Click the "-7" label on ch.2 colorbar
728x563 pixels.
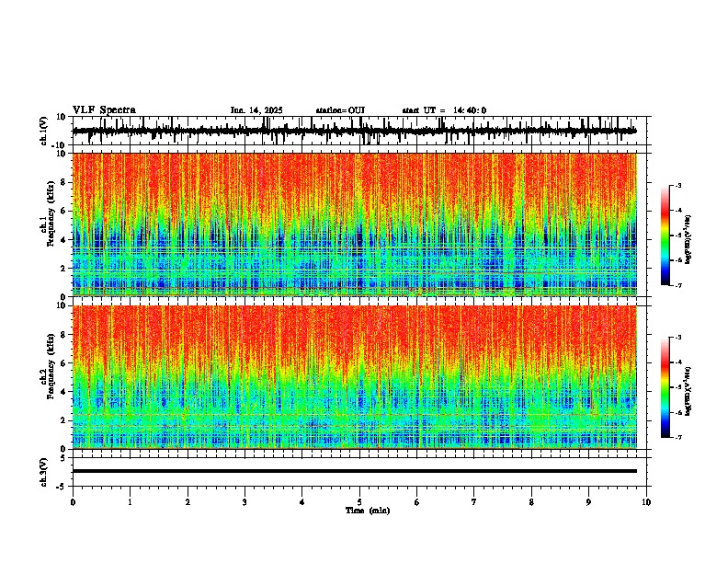[x=677, y=438]
